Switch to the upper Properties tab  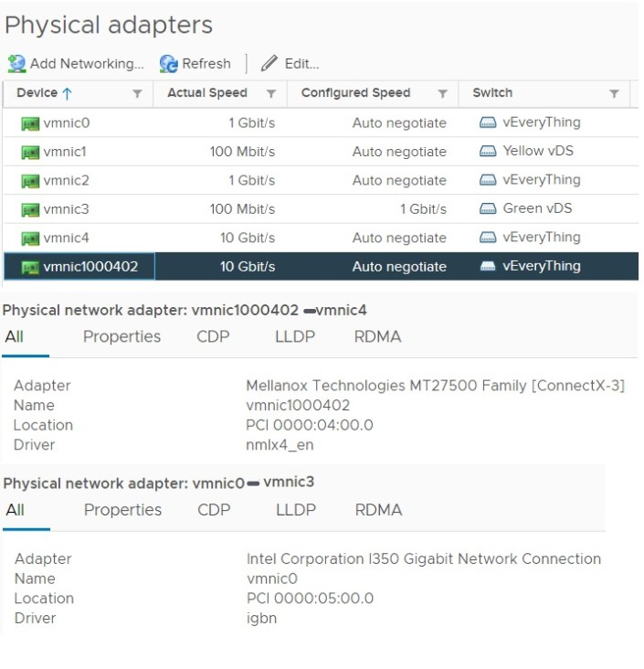[121, 336]
